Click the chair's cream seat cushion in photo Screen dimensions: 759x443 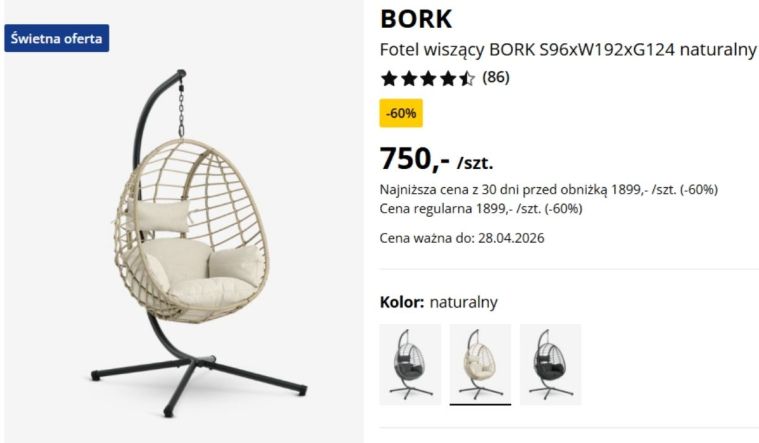[x=212, y=290]
